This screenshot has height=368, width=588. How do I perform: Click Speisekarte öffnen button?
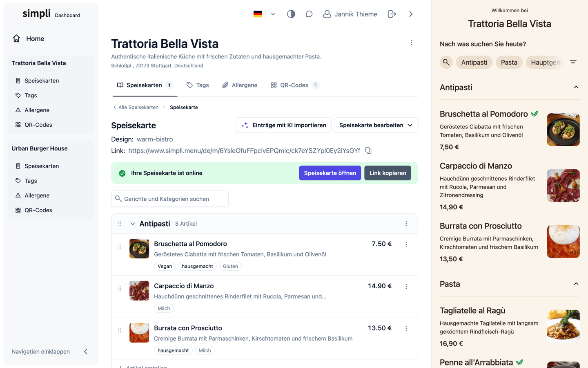[330, 173]
